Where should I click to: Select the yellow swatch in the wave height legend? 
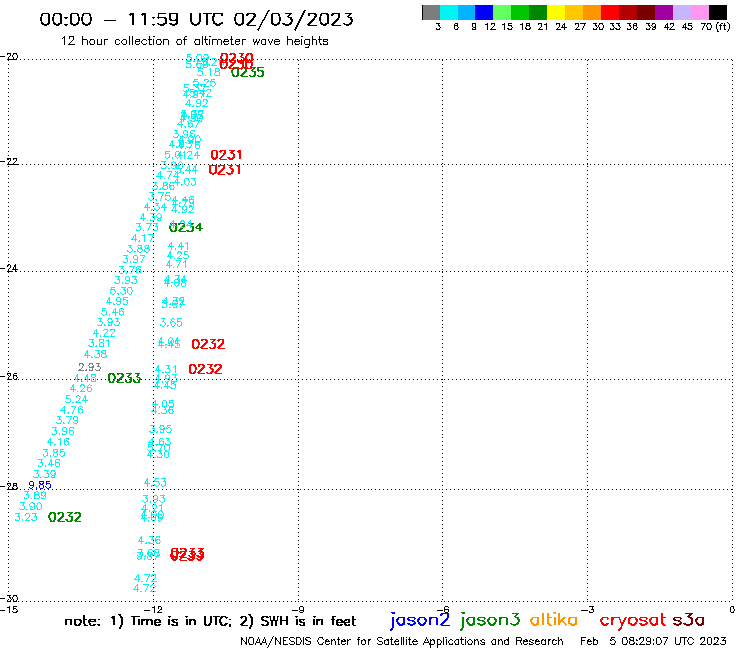coord(556,13)
